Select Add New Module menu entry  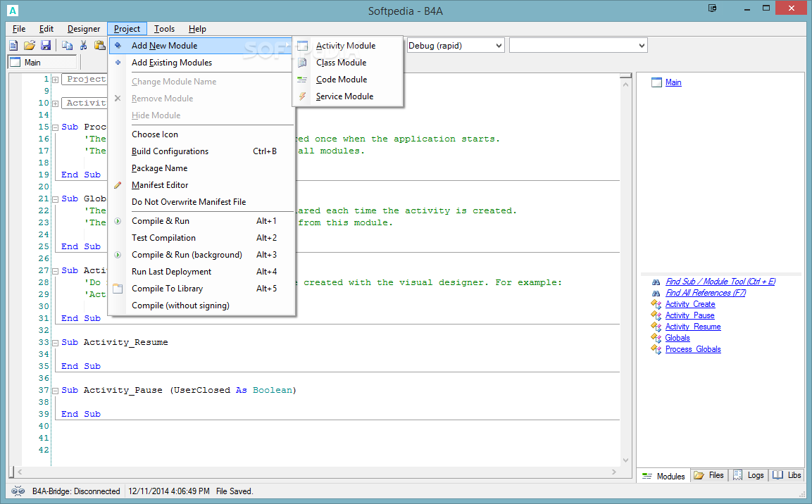201,46
